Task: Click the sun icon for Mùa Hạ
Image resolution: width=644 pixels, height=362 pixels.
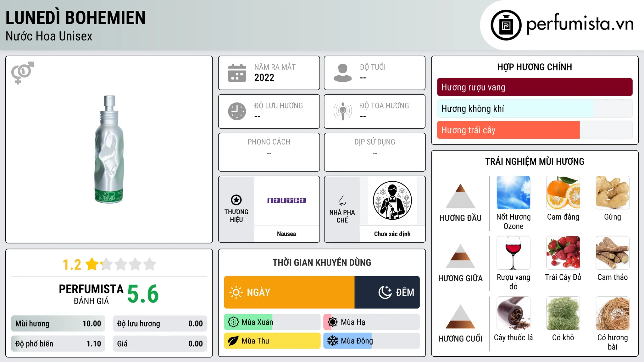Action: pyautogui.click(x=333, y=322)
